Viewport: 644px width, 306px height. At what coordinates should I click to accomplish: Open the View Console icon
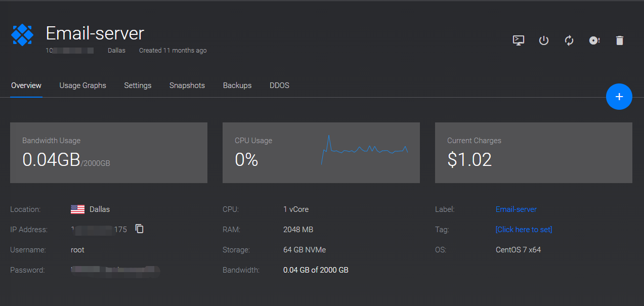(519, 40)
